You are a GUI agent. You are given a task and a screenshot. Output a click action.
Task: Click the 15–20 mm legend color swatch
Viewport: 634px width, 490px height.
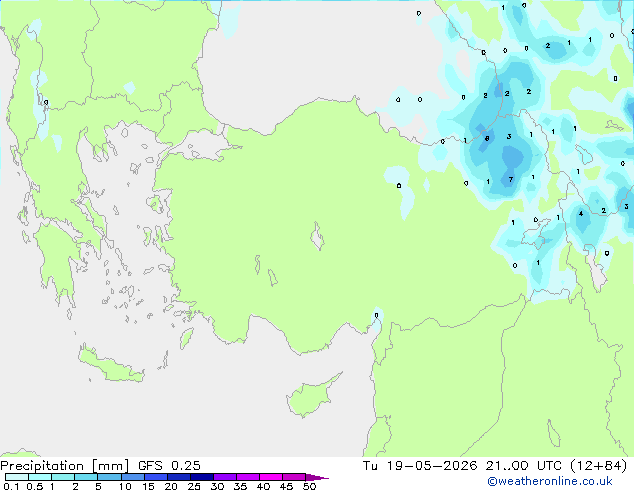155,477
